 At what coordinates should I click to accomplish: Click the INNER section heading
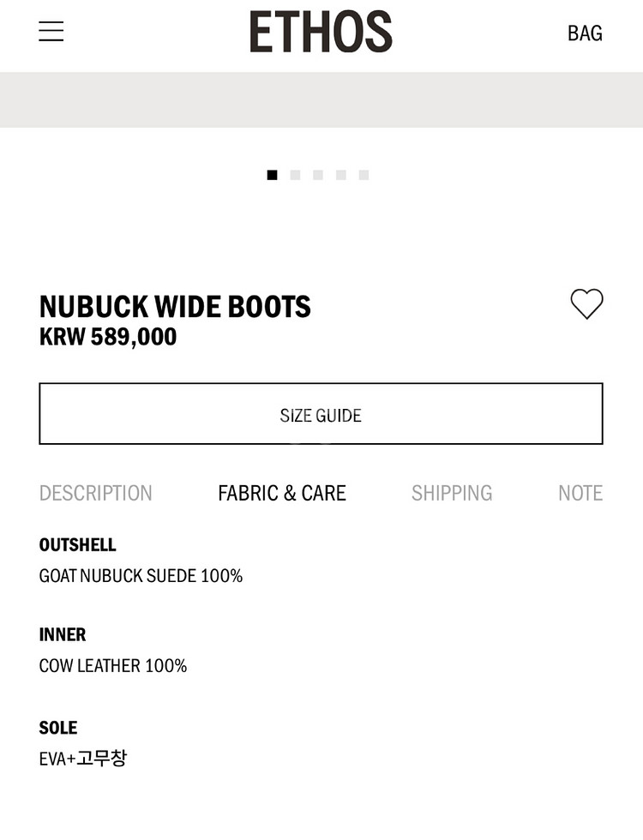[63, 635]
